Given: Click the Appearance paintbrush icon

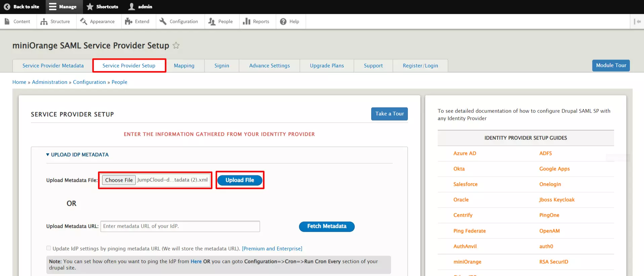Looking at the screenshot, I should click(x=83, y=21).
